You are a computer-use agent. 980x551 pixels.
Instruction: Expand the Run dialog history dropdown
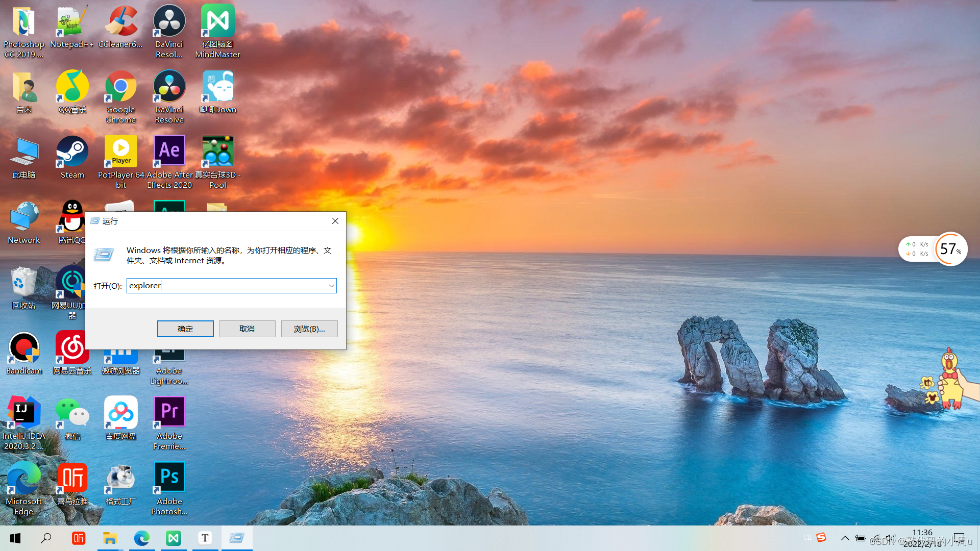pos(331,286)
